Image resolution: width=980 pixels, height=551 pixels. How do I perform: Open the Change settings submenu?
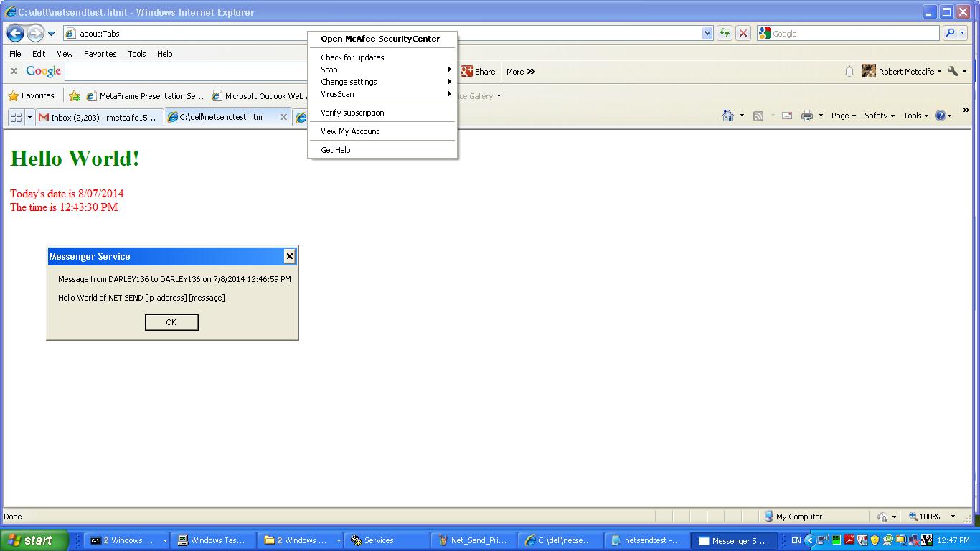click(381, 82)
